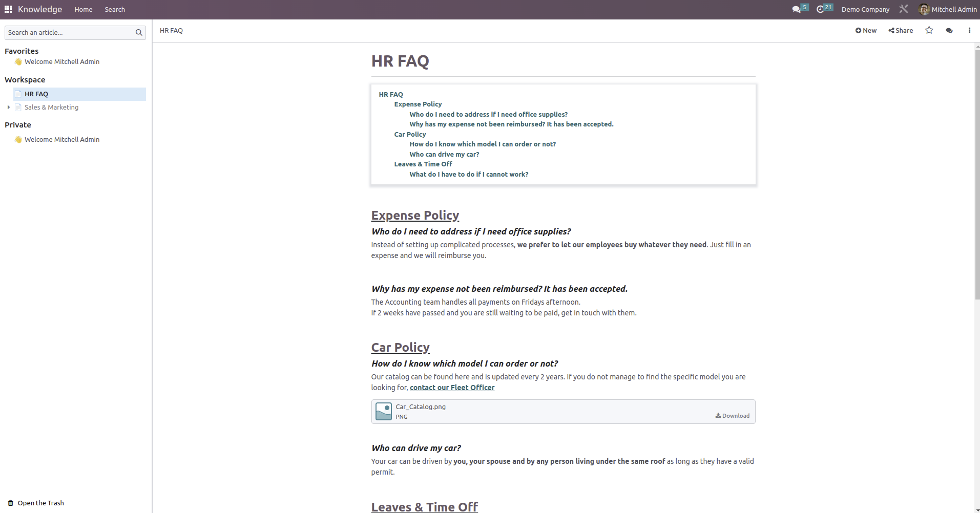Screen dimensions: 980x513
Task: Click the search magnifier icon in sidebar
Action: click(x=138, y=32)
